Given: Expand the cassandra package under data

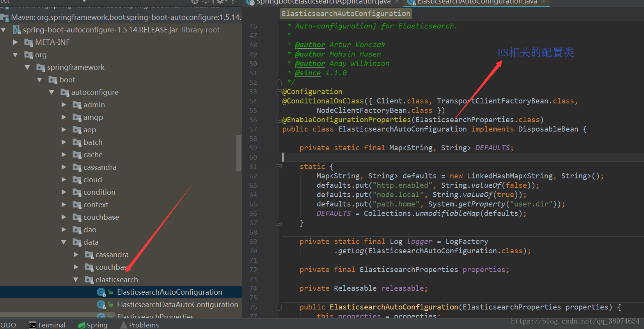Looking at the screenshot, I should tap(76, 254).
